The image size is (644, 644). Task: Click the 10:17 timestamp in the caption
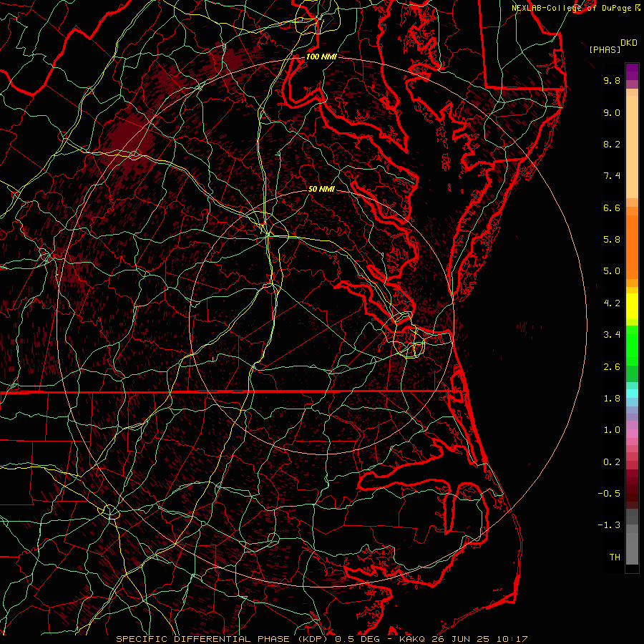pyautogui.click(x=513, y=639)
